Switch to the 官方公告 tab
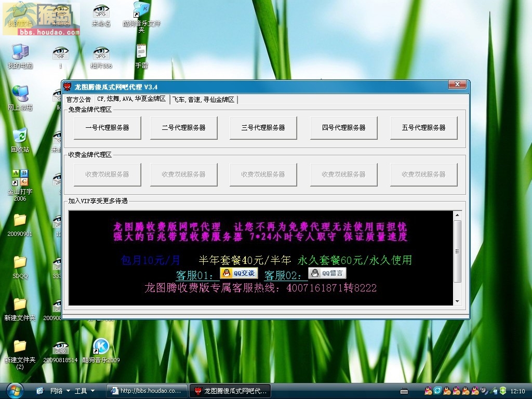532x399 pixels. [x=78, y=99]
